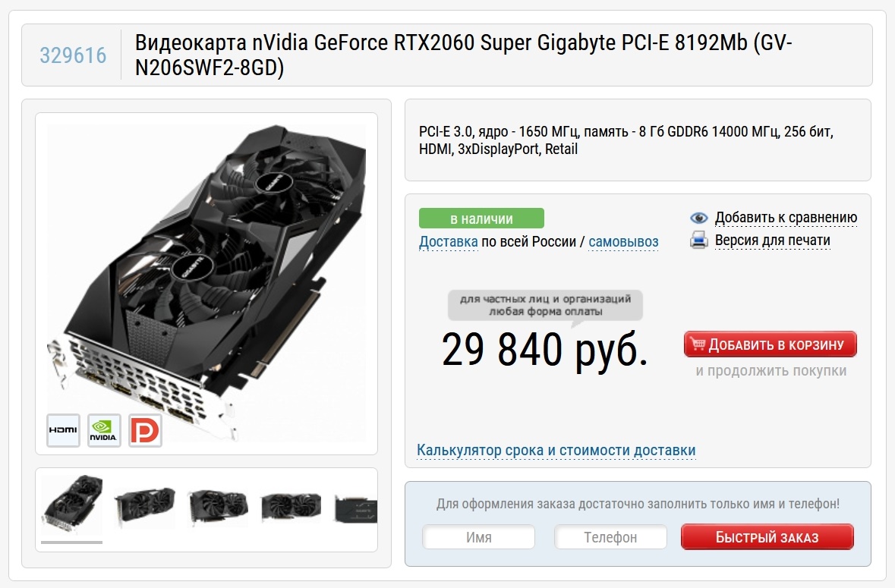Select the first product thumbnail
Screen dimensions: 895x588
(x=72, y=505)
